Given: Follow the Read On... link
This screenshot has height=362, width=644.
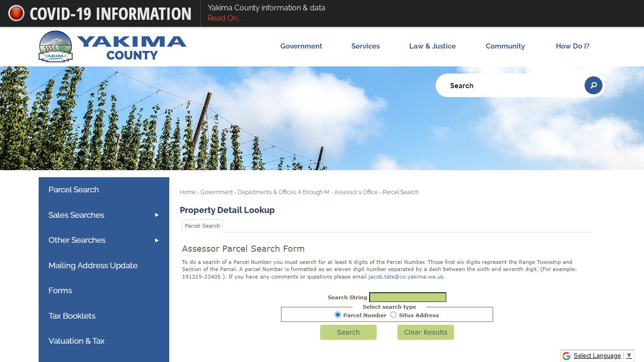Looking at the screenshot, I should point(224,18).
